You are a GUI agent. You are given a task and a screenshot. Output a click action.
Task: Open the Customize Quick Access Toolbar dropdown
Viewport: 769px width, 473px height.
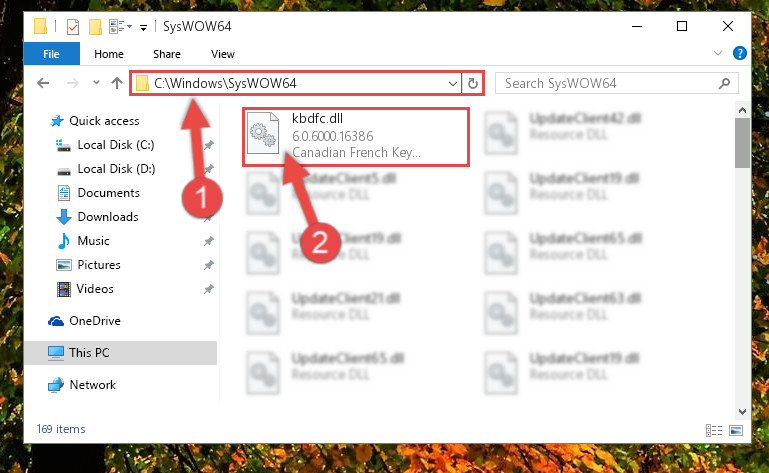tap(143, 27)
